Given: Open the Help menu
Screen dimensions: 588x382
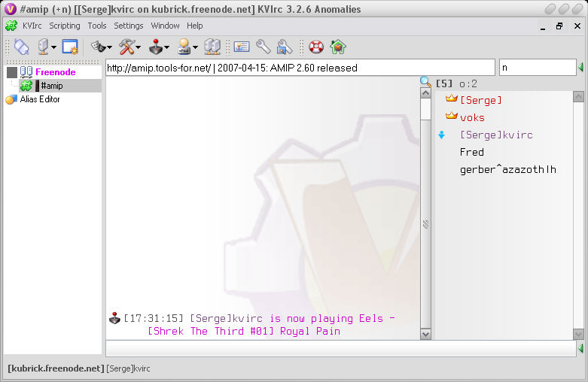Looking at the screenshot, I should click(x=195, y=26).
